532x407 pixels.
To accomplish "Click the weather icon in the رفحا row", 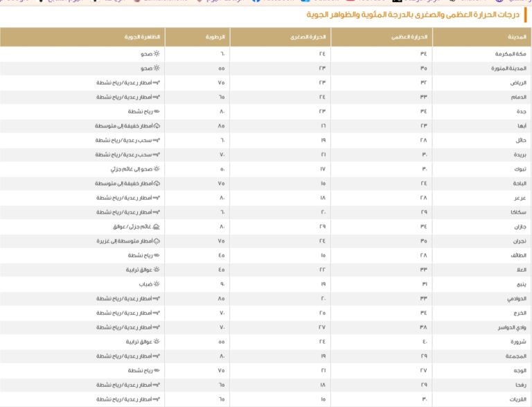I will tap(156, 385).
